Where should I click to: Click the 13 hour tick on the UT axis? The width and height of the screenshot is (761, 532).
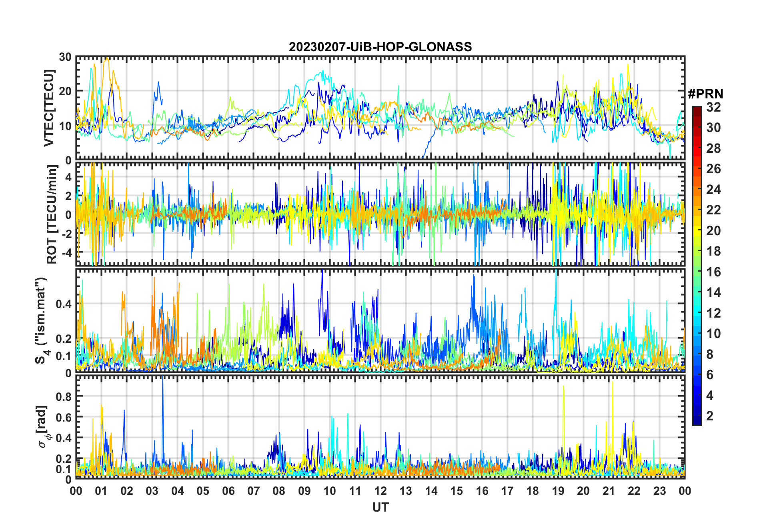pos(406,491)
